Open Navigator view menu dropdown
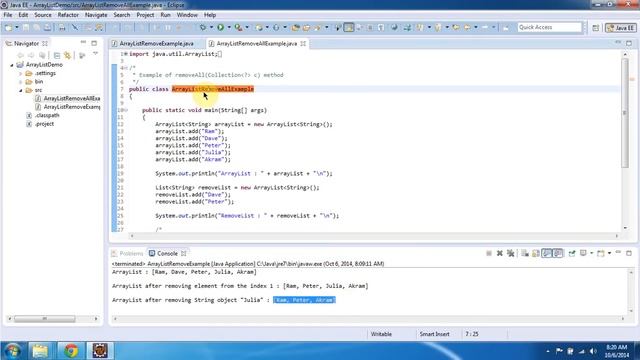 (x=95, y=54)
